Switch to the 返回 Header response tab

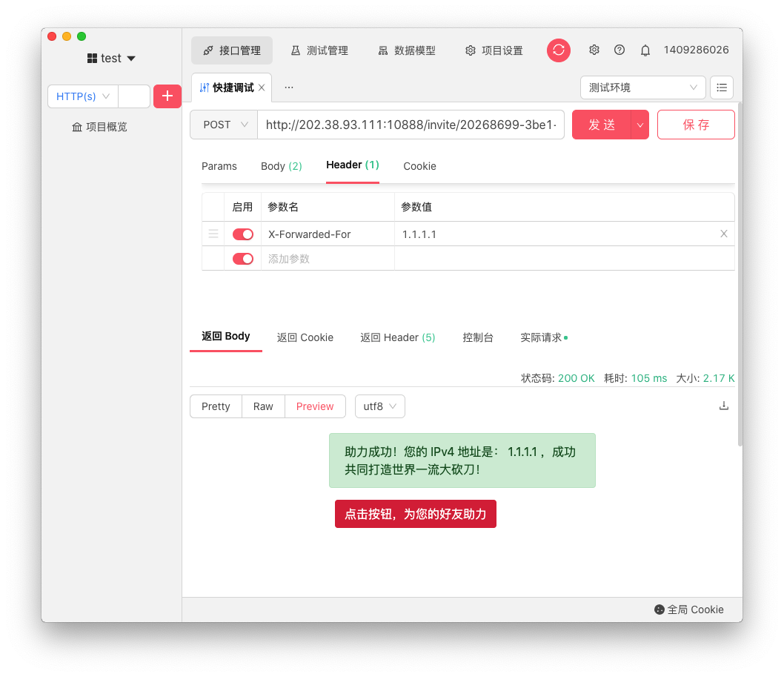[x=397, y=337]
